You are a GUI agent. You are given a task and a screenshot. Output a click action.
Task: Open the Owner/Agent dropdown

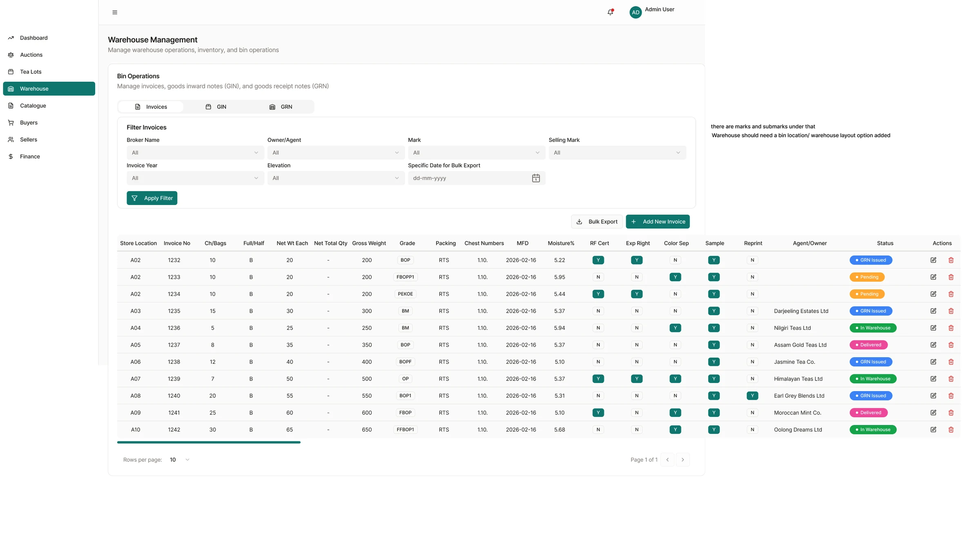[336, 153]
